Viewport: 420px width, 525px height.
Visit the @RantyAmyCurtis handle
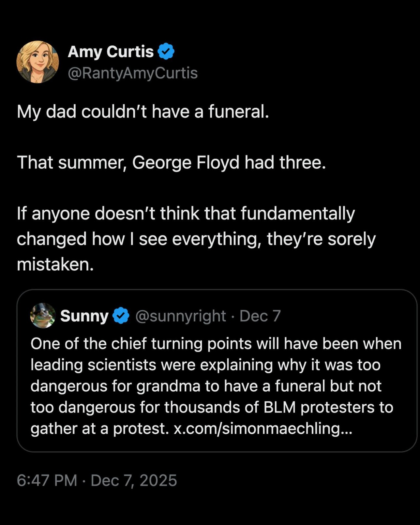[x=132, y=73]
